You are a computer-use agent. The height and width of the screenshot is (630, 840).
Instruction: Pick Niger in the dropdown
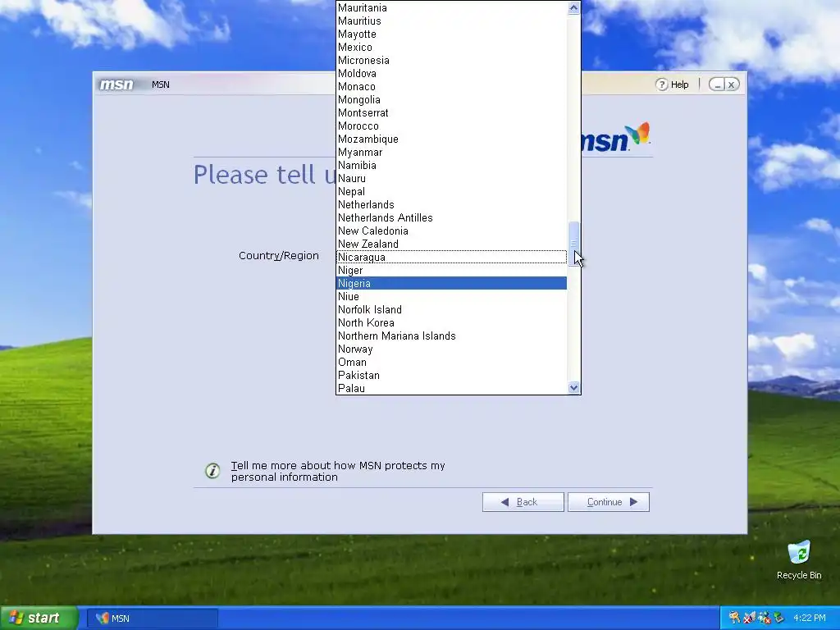(452, 271)
